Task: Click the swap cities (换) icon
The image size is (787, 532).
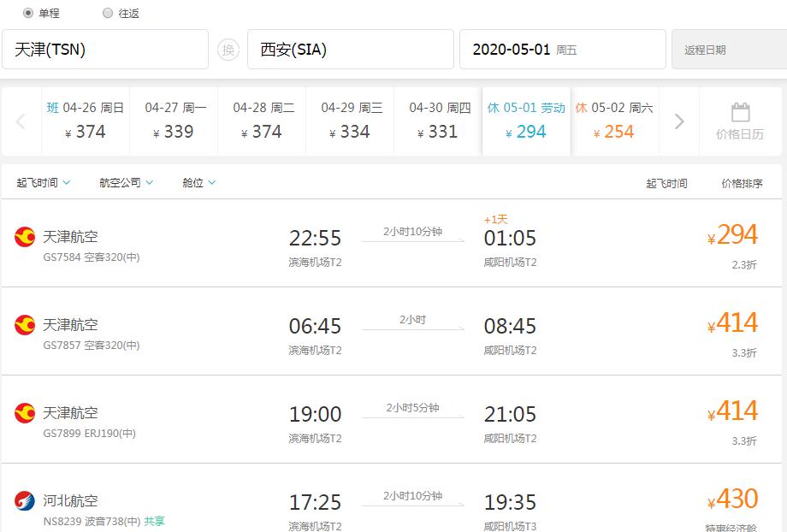Action: tap(228, 50)
